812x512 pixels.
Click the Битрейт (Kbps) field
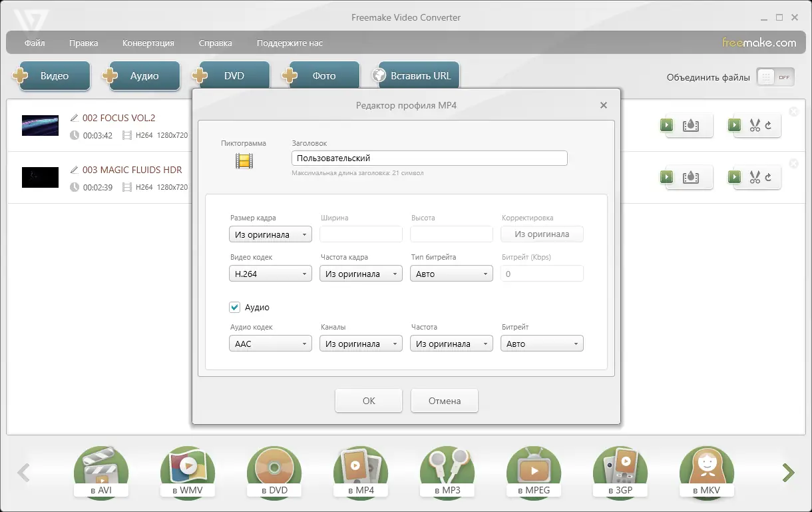542,274
